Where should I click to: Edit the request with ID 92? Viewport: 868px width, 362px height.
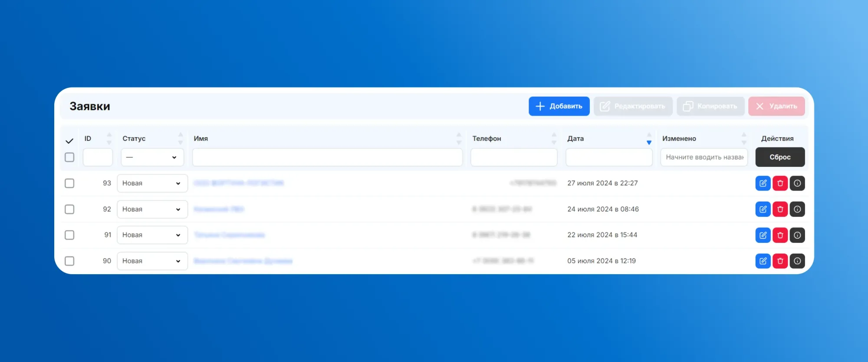763,209
